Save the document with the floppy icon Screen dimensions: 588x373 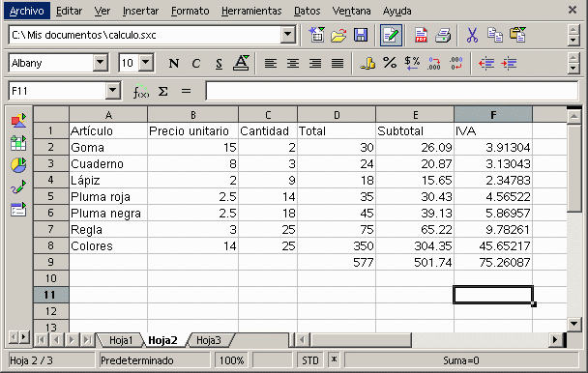(x=361, y=35)
